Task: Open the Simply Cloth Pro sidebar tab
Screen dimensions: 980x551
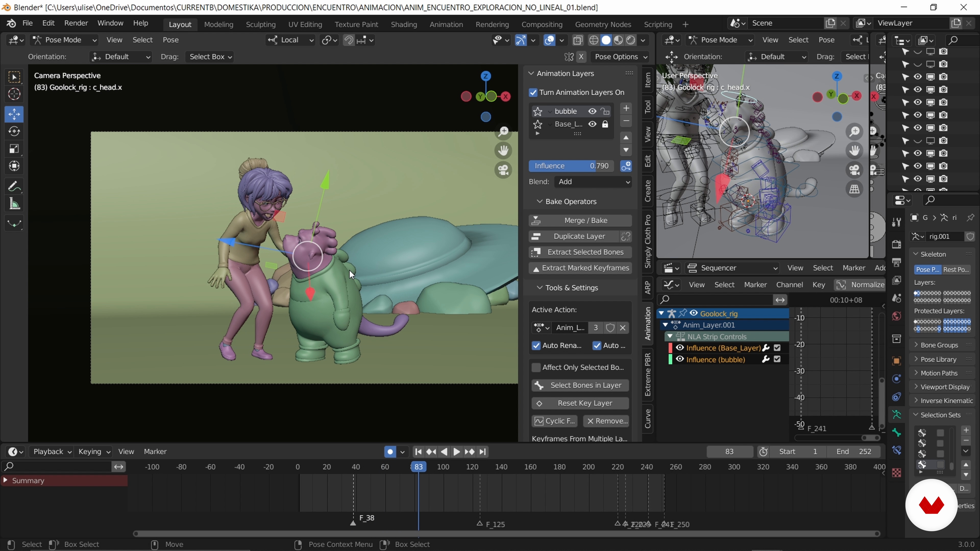Action: click(x=647, y=242)
